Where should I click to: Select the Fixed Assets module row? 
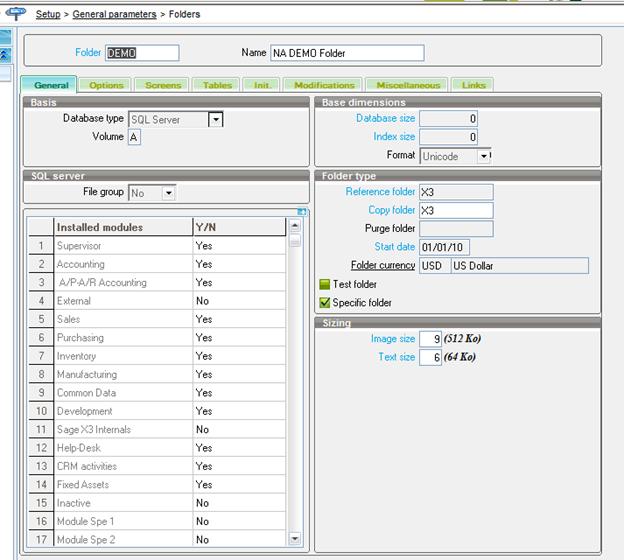[x=157, y=484]
